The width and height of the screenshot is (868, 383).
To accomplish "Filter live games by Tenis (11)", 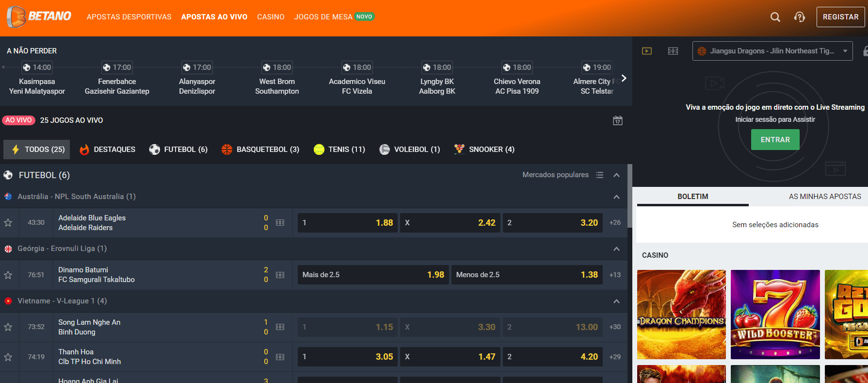I will pyautogui.click(x=339, y=150).
